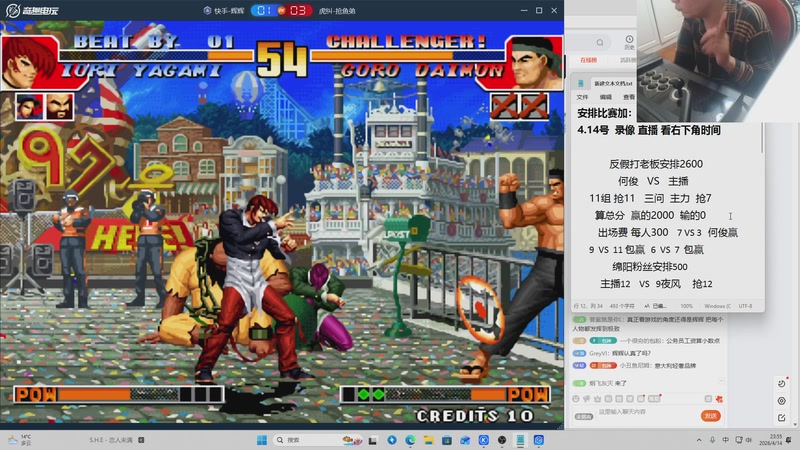The image size is (800, 450).
Task: Open Microsoft Store from the taskbar
Action: (x=446, y=440)
